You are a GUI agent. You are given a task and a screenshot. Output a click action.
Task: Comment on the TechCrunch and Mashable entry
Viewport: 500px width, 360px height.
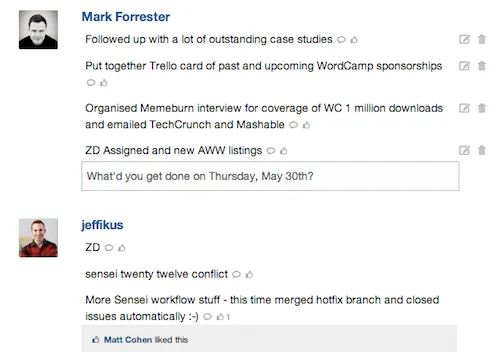293,125
